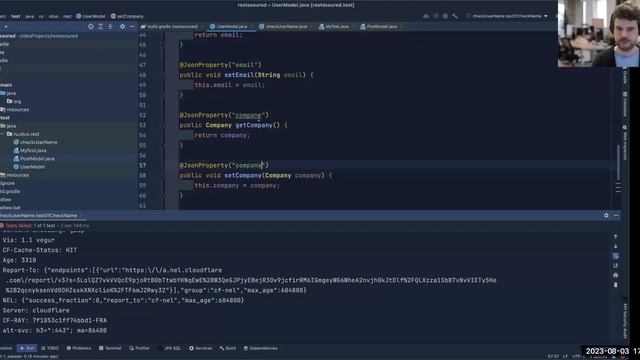Select UserModel in project tree

[29, 167]
